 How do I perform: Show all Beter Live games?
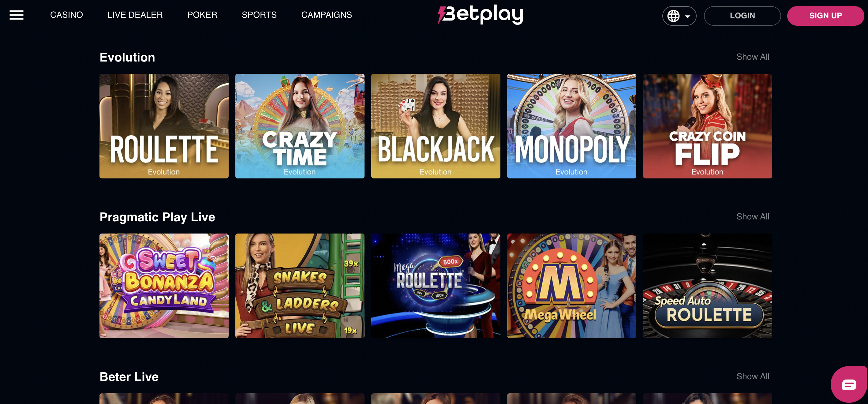(x=752, y=376)
